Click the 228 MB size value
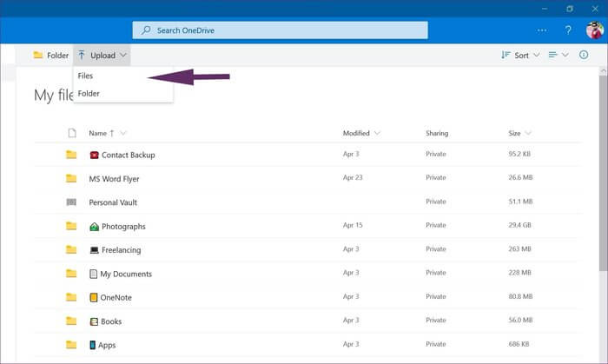Screen dimensions: 608x364 tap(519, 273)
